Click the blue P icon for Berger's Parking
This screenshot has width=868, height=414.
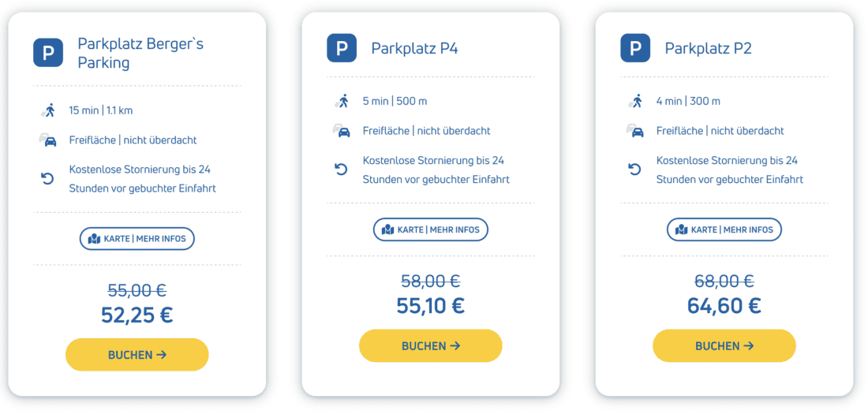pyautogui.click(x=47, y=53)
